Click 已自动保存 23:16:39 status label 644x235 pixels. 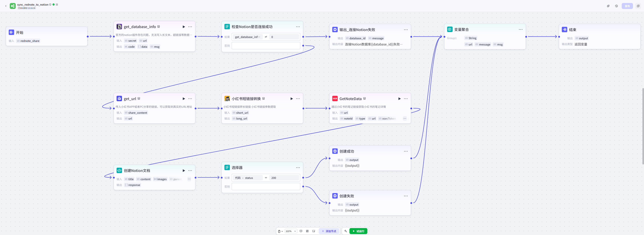click(27, 8)
